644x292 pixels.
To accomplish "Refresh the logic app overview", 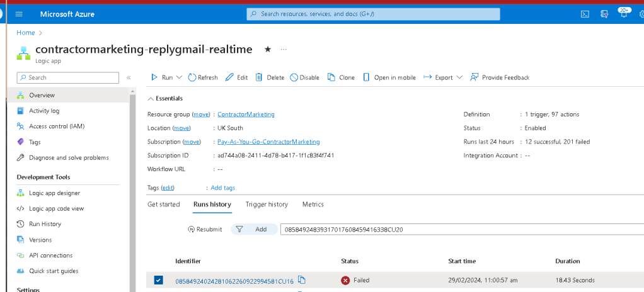I will [203, 77].
